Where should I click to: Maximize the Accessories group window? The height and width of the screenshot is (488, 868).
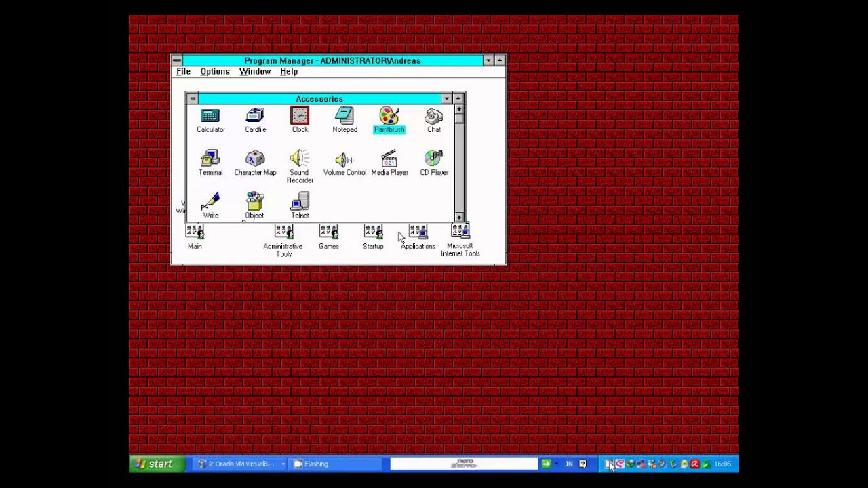point(458,99)
